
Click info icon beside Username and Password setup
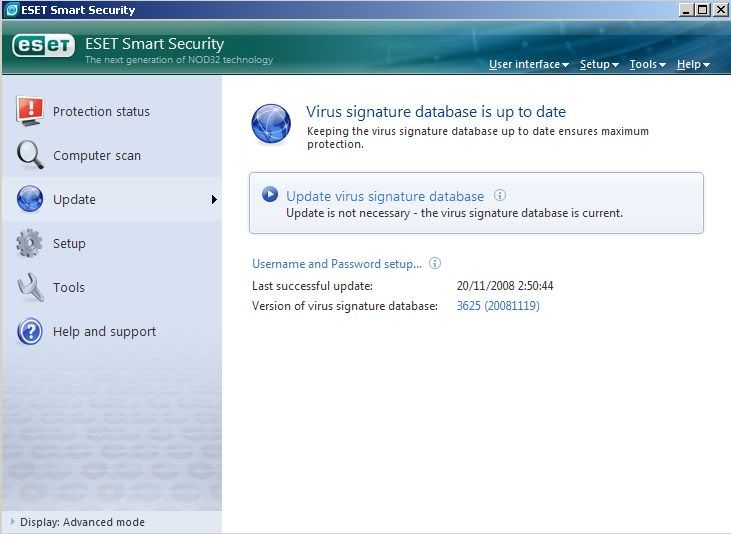coord(434,263)
